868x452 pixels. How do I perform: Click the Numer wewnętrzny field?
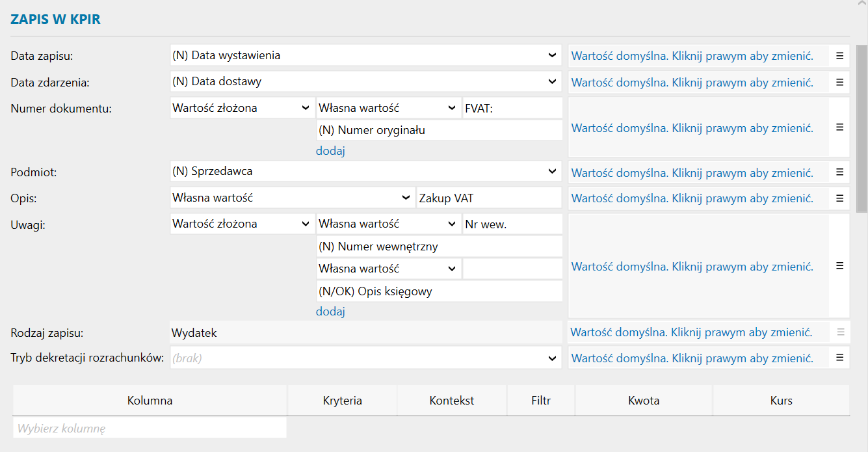440,246
